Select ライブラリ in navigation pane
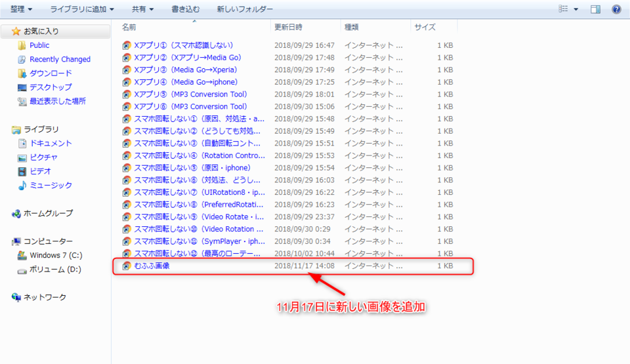This screenshot has width=630, height=364. (41, 129)
